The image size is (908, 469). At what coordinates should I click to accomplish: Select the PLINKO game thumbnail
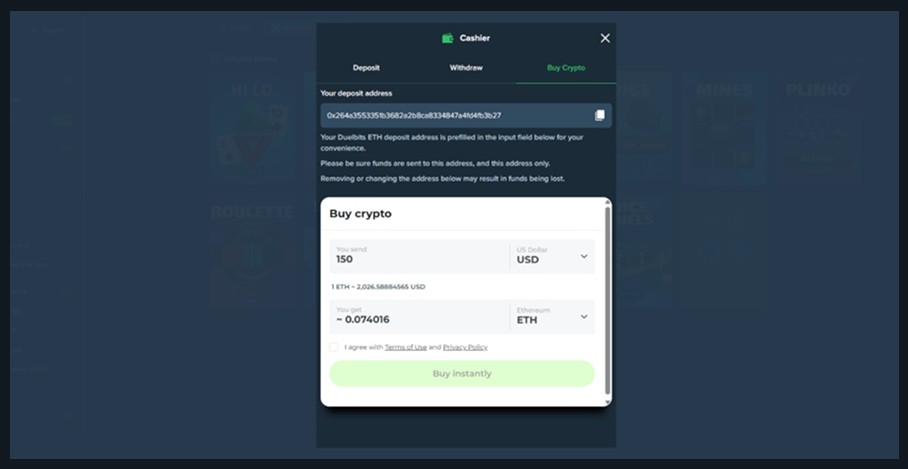coord(817,130)
